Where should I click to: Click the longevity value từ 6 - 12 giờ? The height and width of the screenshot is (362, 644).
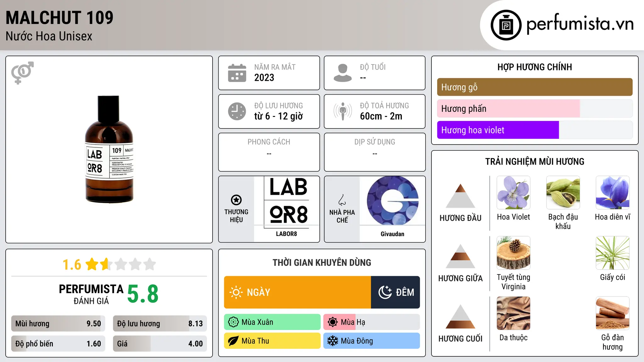[x=278, y=116]
